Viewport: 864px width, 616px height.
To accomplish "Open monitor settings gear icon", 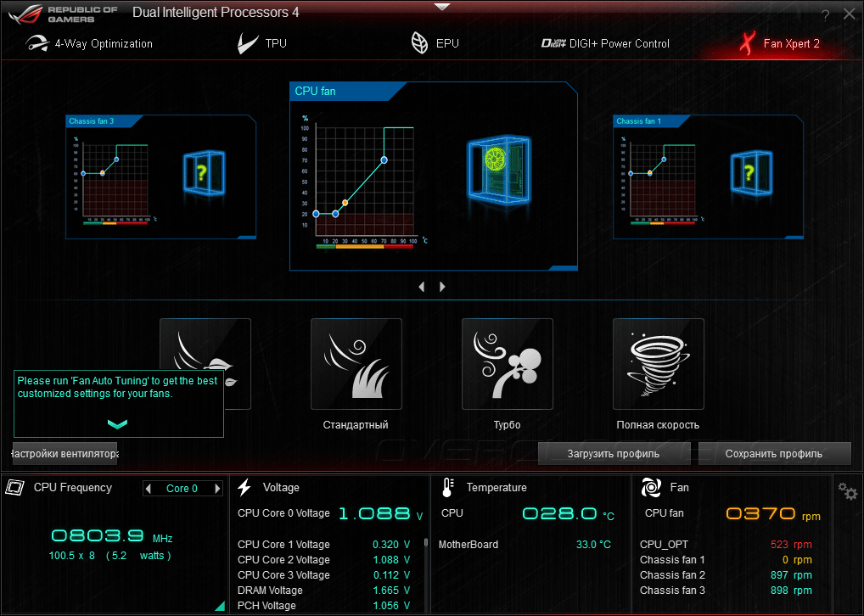I will click(848, 490).
